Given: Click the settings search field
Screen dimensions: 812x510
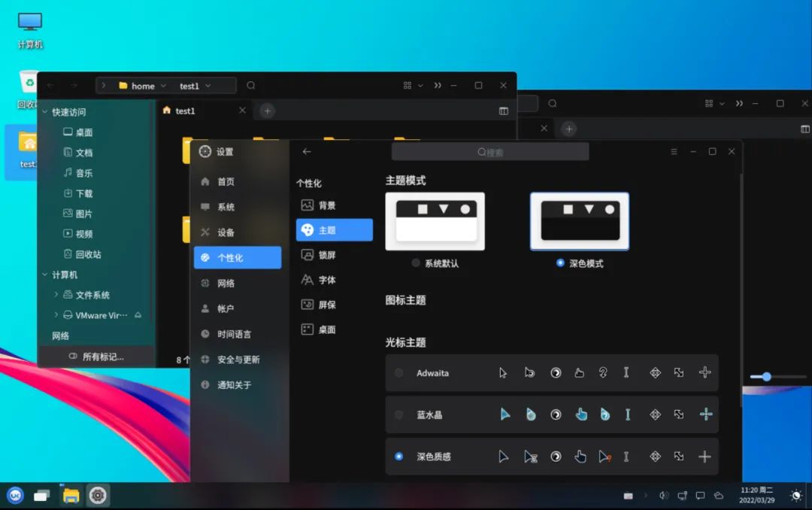Looking at the screenshot, I should [x=490, y=152].
